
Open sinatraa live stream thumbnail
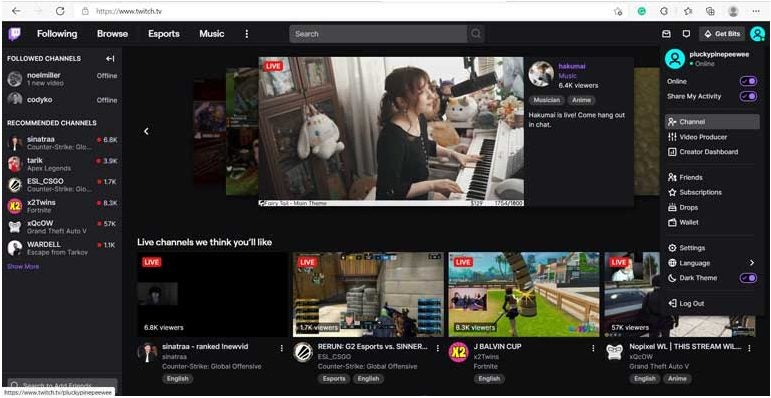pos(212,295)
